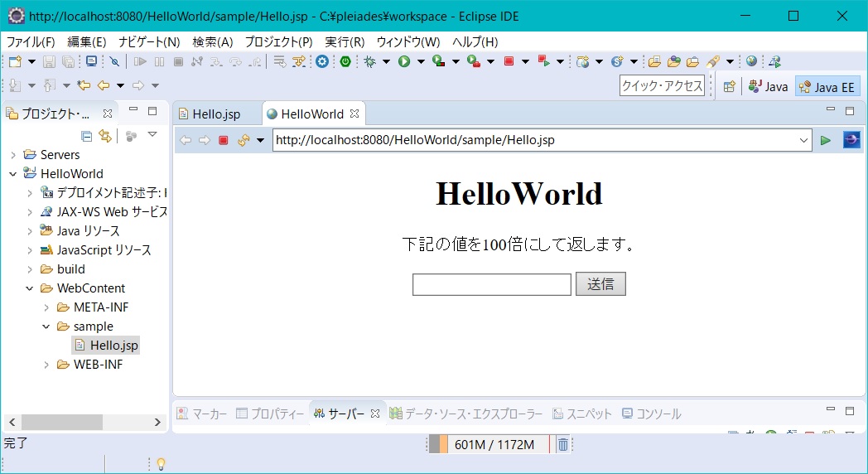The height and width of the screenshot is (474, 868).
Task: Expand the Java リソース node
Action: (x=30, y=231)
